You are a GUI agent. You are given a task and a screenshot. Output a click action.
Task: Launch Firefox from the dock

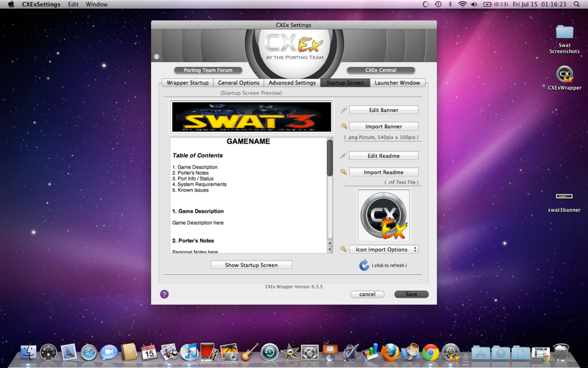click(x=390, y=352)
